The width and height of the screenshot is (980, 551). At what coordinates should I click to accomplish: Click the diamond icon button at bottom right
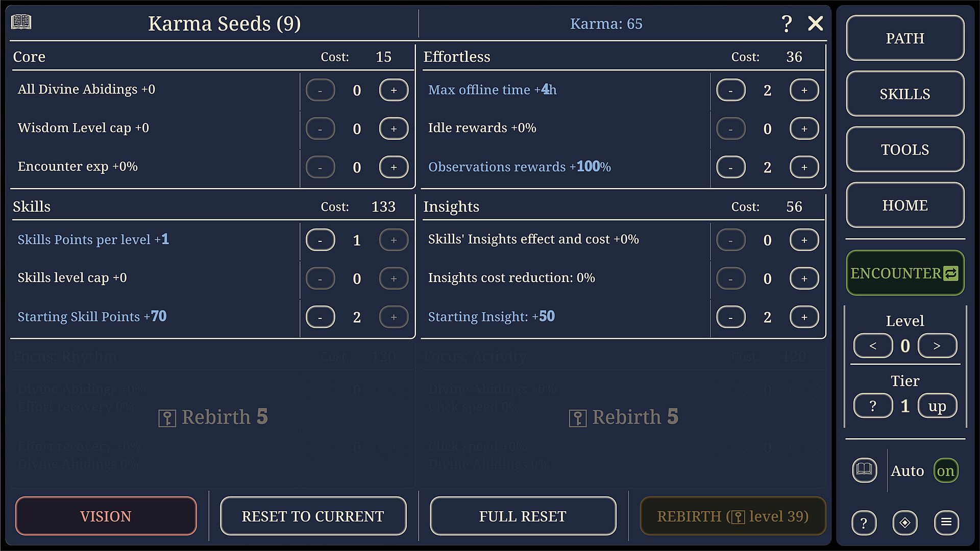pyautogui.click(x=905, y=523)
